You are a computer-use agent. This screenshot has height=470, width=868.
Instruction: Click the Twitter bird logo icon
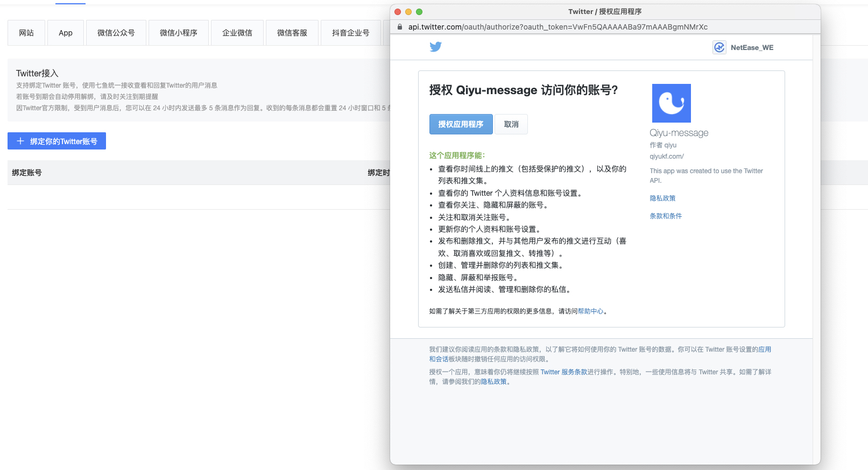pyautogui.click(x=435, y=47)
